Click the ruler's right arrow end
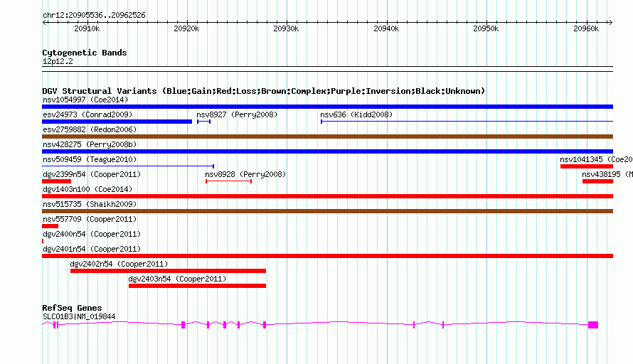 click(x=611, y=23)
